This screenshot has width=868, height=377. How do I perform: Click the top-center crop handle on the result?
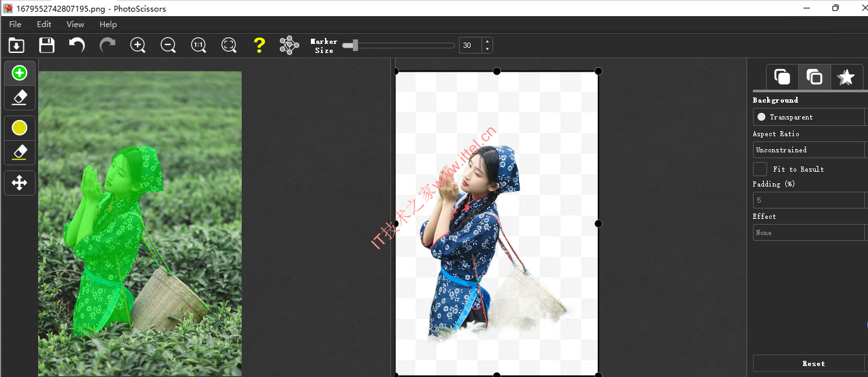tap(496, 71)
